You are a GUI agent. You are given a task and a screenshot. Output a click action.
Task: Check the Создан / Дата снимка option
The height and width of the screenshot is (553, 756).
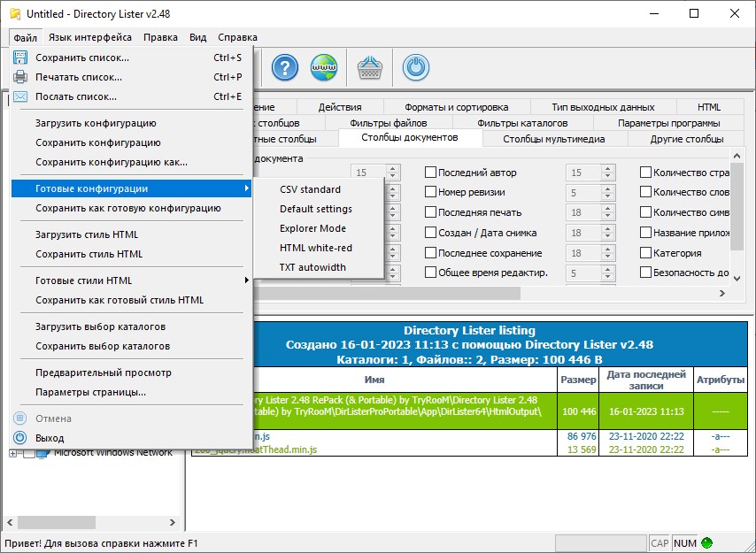[430, 232]
